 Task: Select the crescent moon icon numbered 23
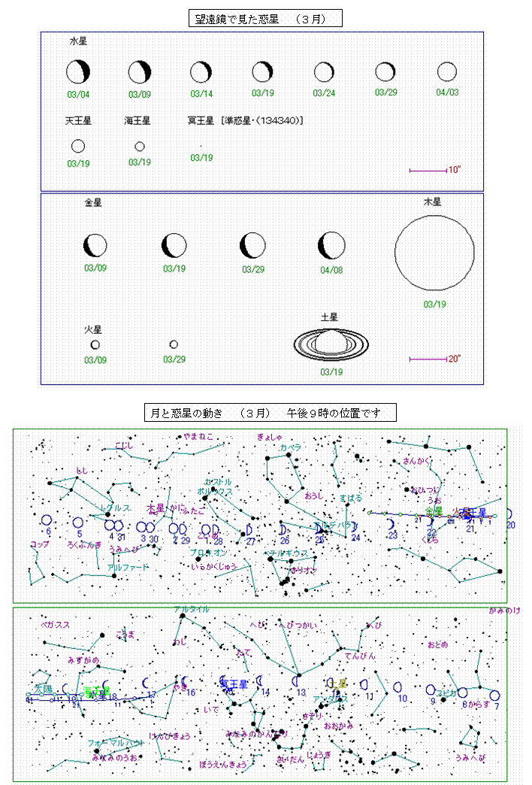coord(391,524)
